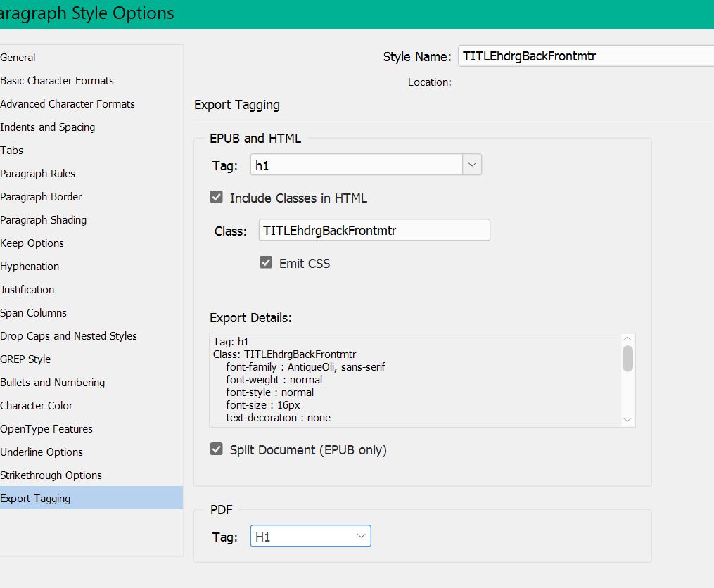Viewport: 714px width, 588px height.
Task: Open the EPUB and HTML Tag combo box arrow
Action: [x=472, y=165]
